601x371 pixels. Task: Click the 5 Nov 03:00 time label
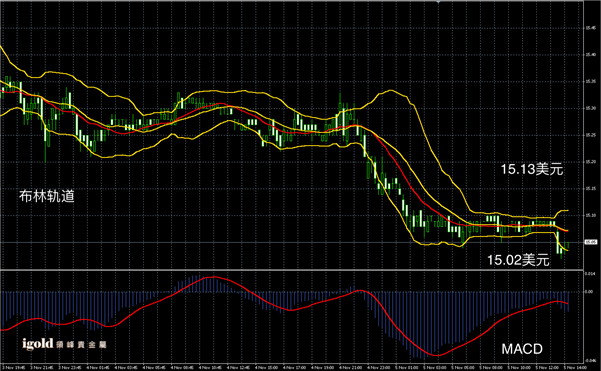pyautogui.click(x=435, y=368)
